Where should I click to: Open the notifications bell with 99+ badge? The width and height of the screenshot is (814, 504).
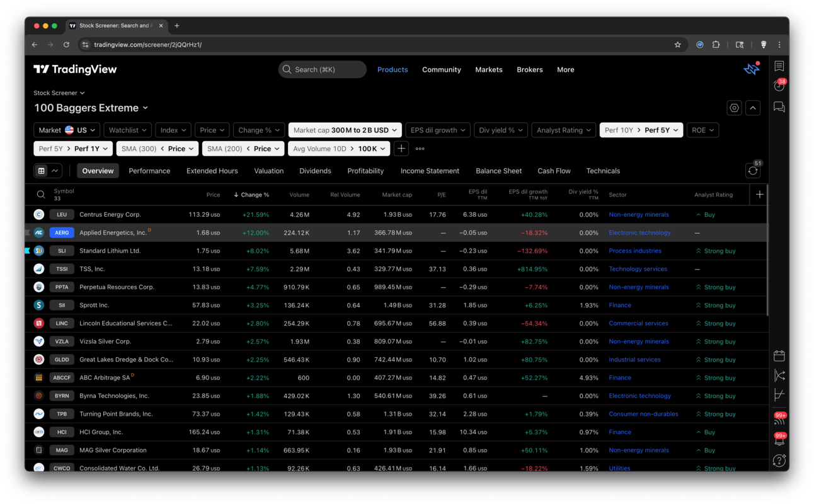pos(780,440)
